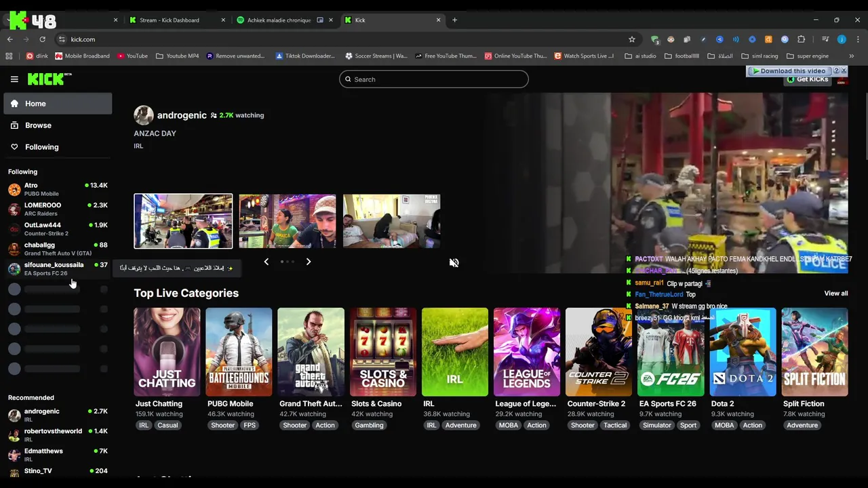Open chaballgg channel in Following list
This screenshot has width=868, height=488.
coord(58,249)
